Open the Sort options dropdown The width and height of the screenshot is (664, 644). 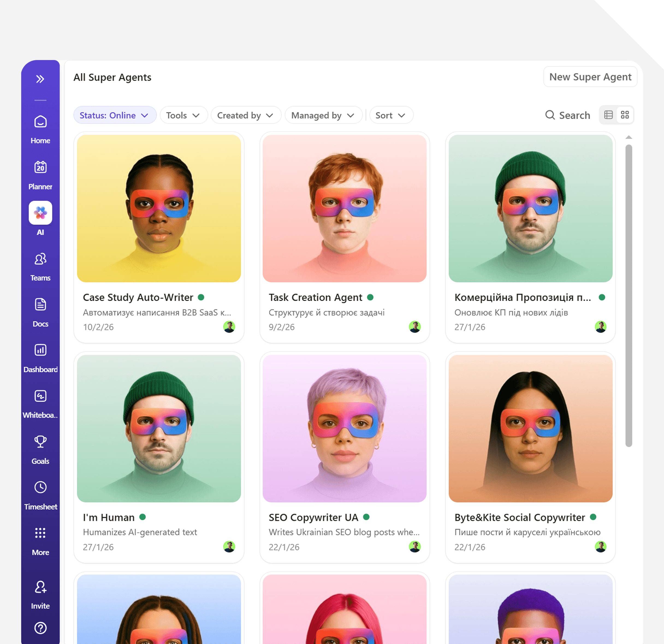point(391,115)
